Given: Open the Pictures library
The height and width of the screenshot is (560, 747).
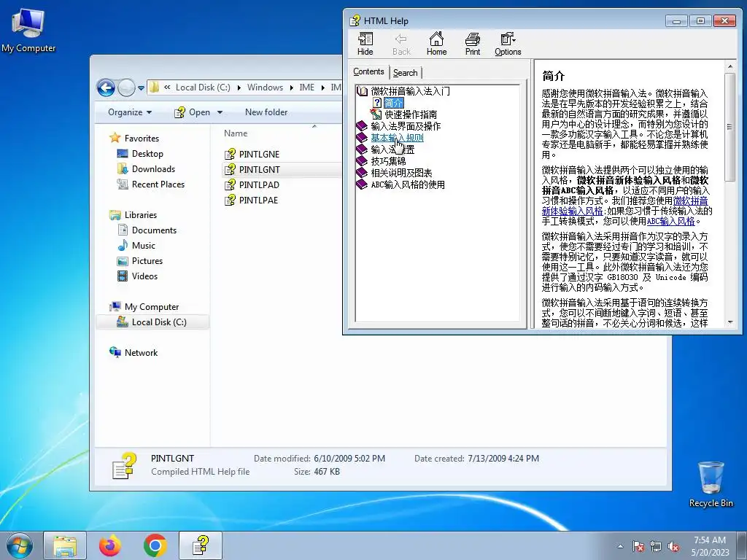Looking at the screenshot, I should [147, 261].
